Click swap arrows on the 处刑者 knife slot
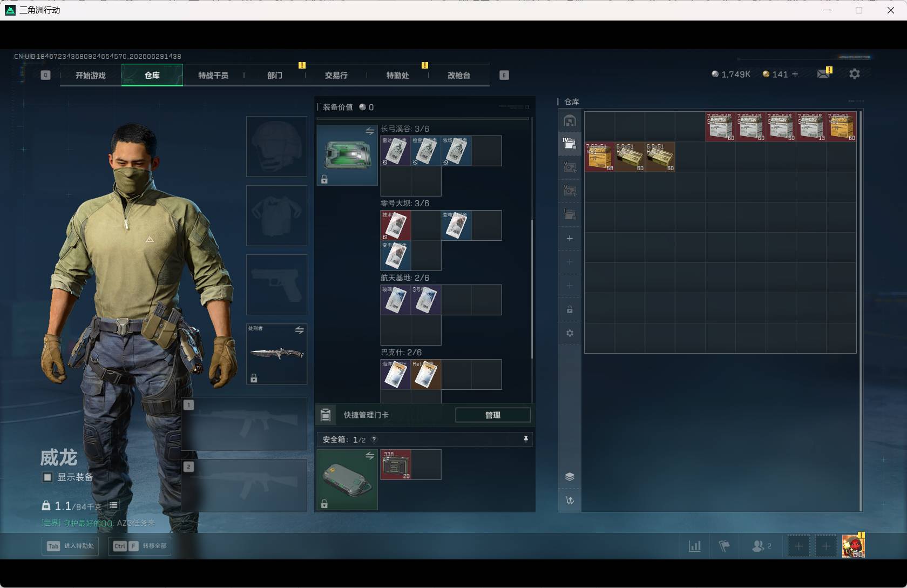This screenshot has height=588, width=907. point(300,330)
